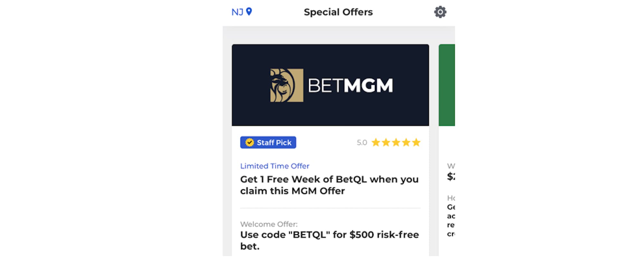Open the Limited Time Offer link
Image resolution: width=644 pixels, height=260 pixels.
(x=275, y=166)
